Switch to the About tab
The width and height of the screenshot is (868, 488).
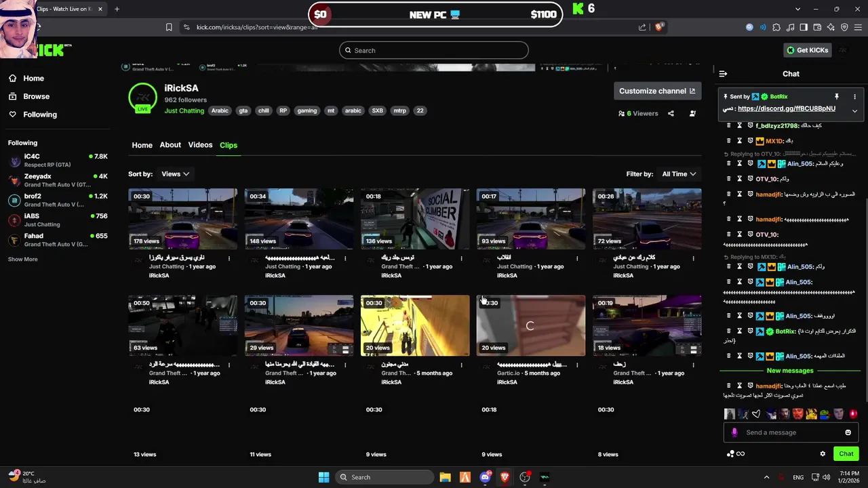(x=170, y=145)
